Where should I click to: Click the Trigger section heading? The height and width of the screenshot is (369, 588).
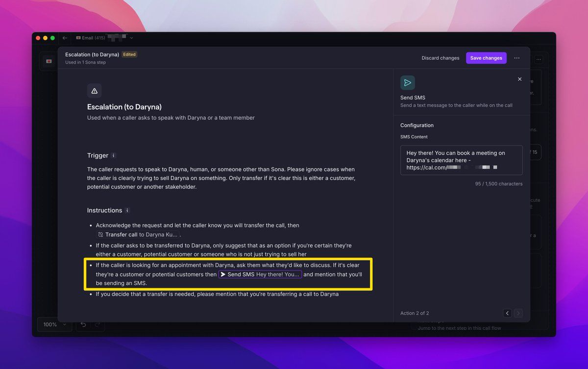[98, 156]
